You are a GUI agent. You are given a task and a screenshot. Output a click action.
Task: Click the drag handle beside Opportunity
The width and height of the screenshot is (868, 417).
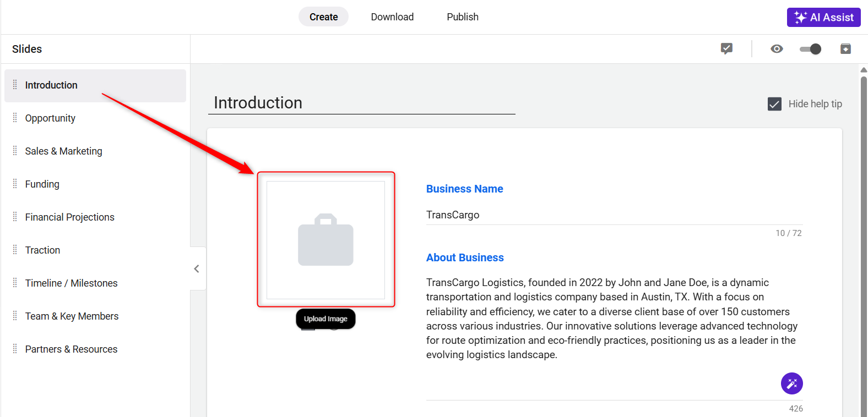pos(15,118)
